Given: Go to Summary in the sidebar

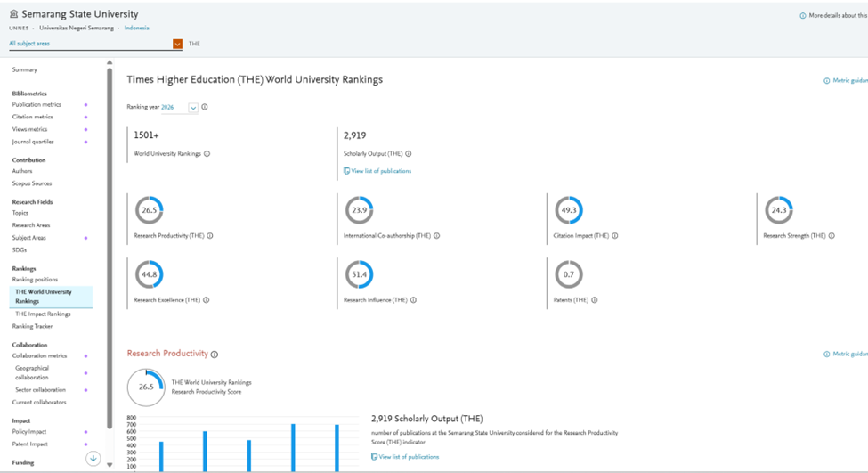Looking at the screenshot, I should [x=25, y=69].
